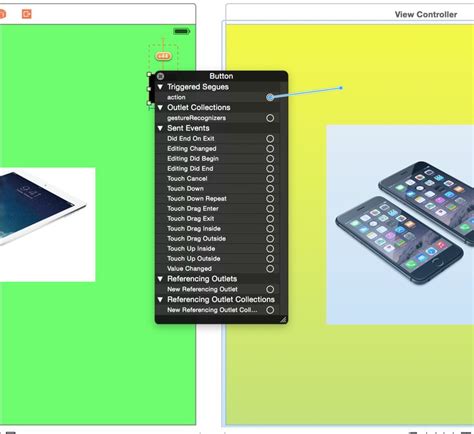The width and height of the screenshot is (474, 434).
Task: Click the New Referencing Outlet Collection circle
Action: (270, 310)
